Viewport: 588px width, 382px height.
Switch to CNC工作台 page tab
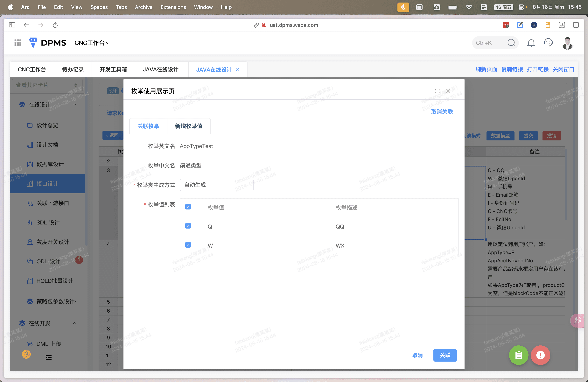tap(32, 69)
